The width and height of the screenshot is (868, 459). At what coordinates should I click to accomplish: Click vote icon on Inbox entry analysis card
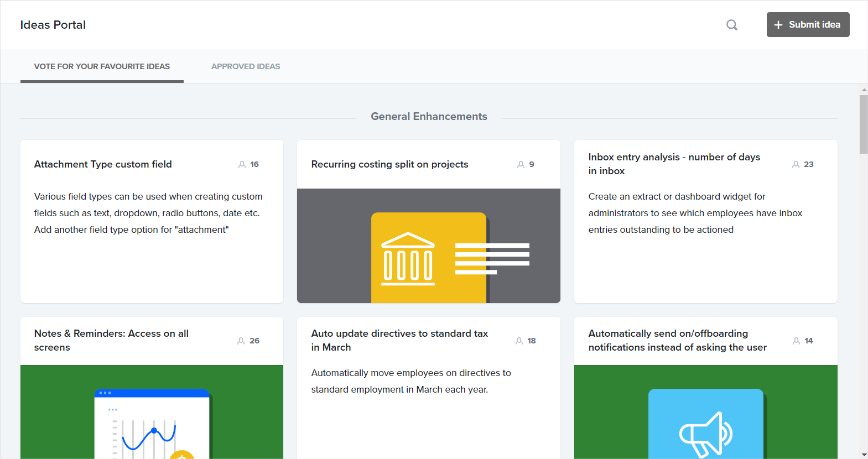[796, 165]
